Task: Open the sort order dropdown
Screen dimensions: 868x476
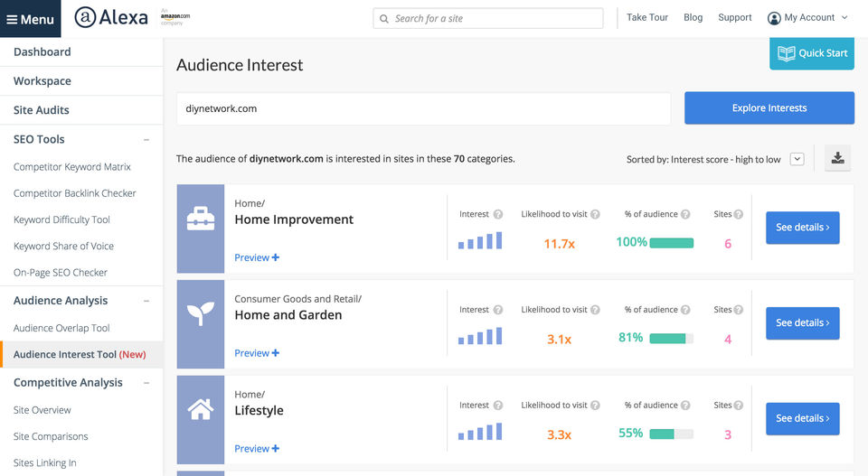Action: 797,159
